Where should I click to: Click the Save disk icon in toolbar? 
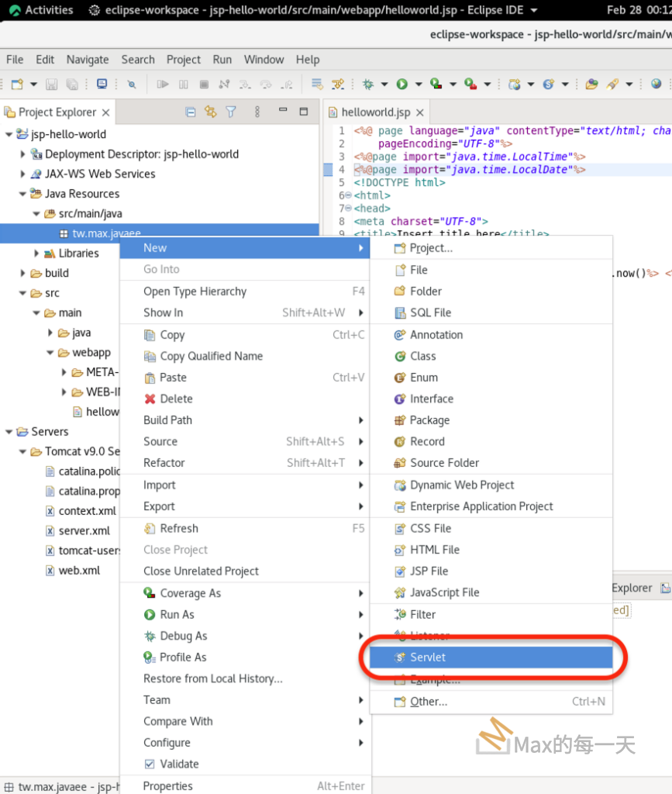[x=52, y=84]
